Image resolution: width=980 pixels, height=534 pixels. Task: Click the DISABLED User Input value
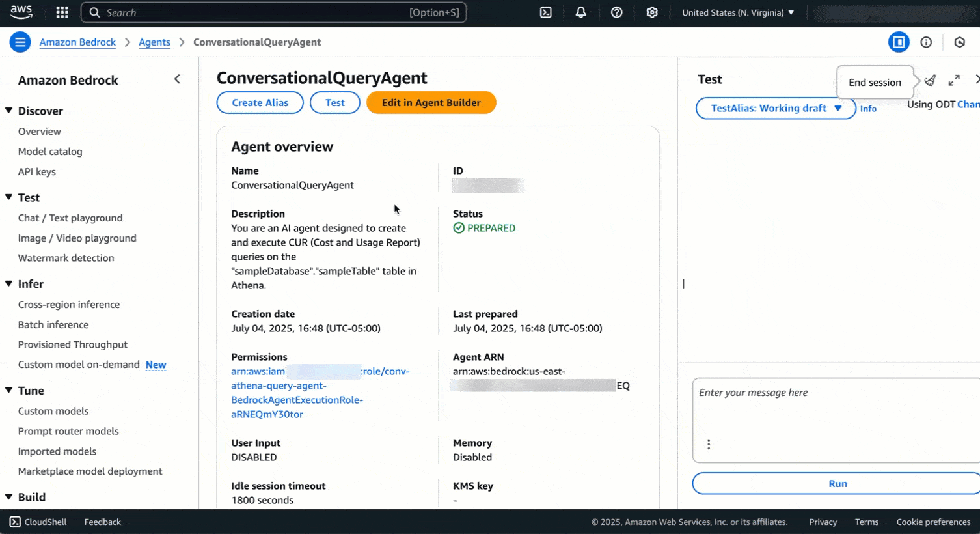coord(254,457)
